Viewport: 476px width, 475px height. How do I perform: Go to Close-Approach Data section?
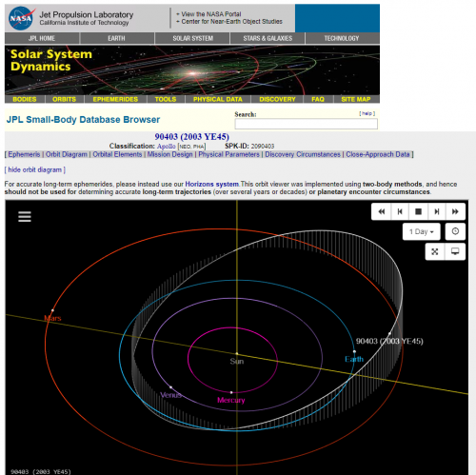point(378,154)
